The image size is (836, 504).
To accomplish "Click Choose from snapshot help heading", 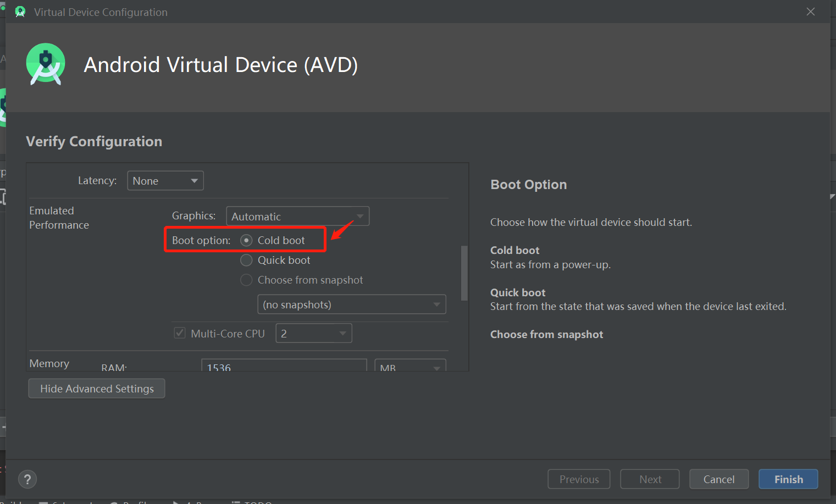I will [546, 335].
